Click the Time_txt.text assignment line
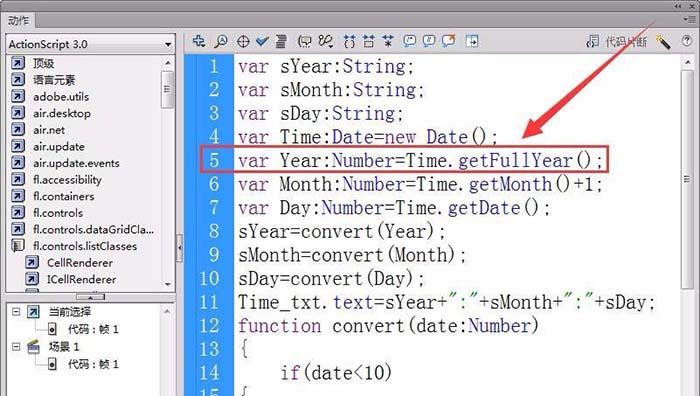The width and height of the screenshot is (700, 396). (446, 302)
